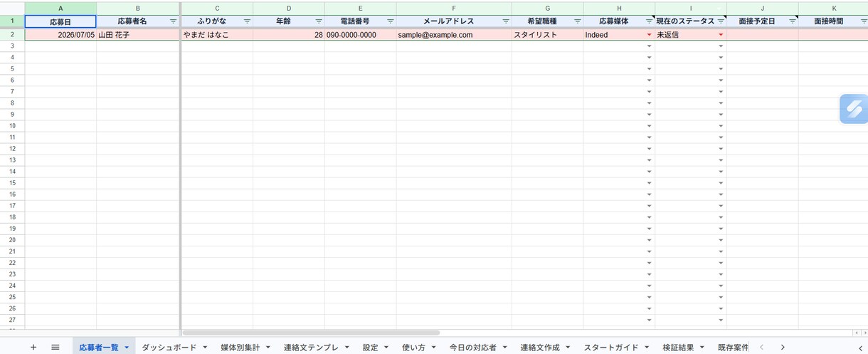
Task: Open the filter for 年齢 column
Action: (x=318, y=21)
